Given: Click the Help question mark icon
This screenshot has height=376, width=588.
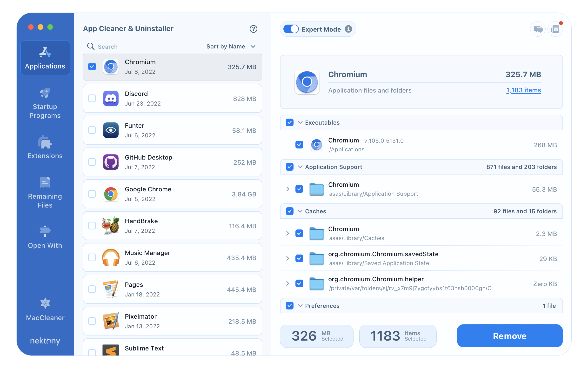Looking at the screenshot, I should point(253,29).
